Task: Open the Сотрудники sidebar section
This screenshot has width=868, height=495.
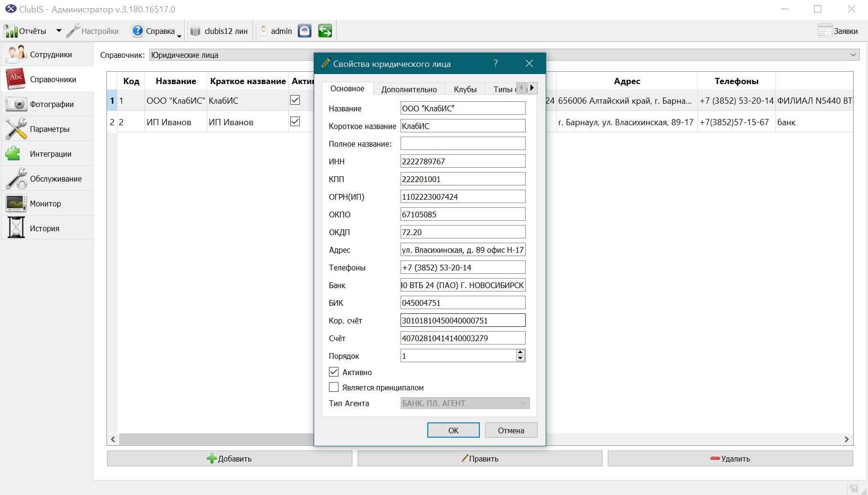Action: tap(47, 54)
